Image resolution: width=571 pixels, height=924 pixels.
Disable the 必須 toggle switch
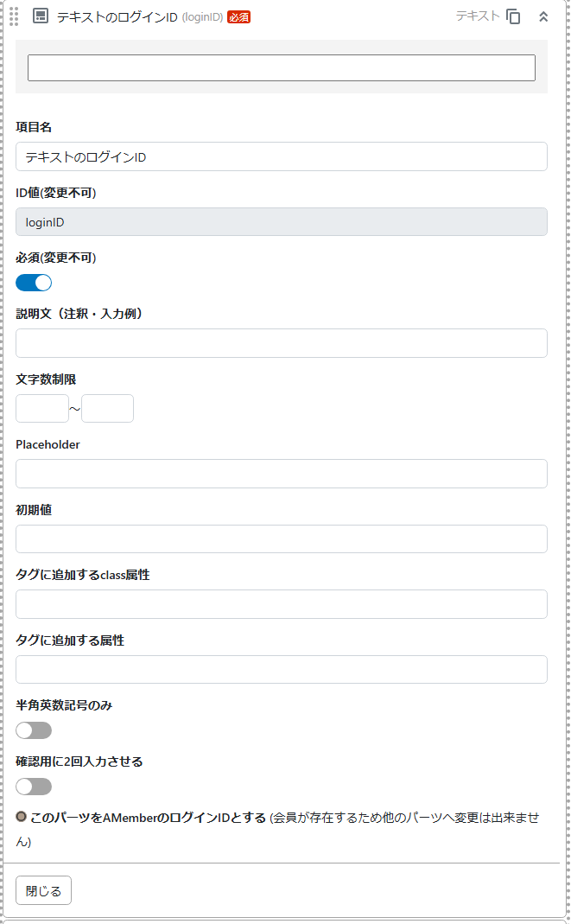[x=33, y=282]
